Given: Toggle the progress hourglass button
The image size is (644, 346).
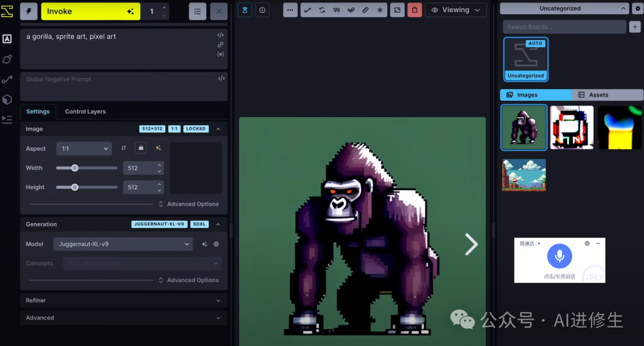Looking at the screenshot, I should (244, 10).
